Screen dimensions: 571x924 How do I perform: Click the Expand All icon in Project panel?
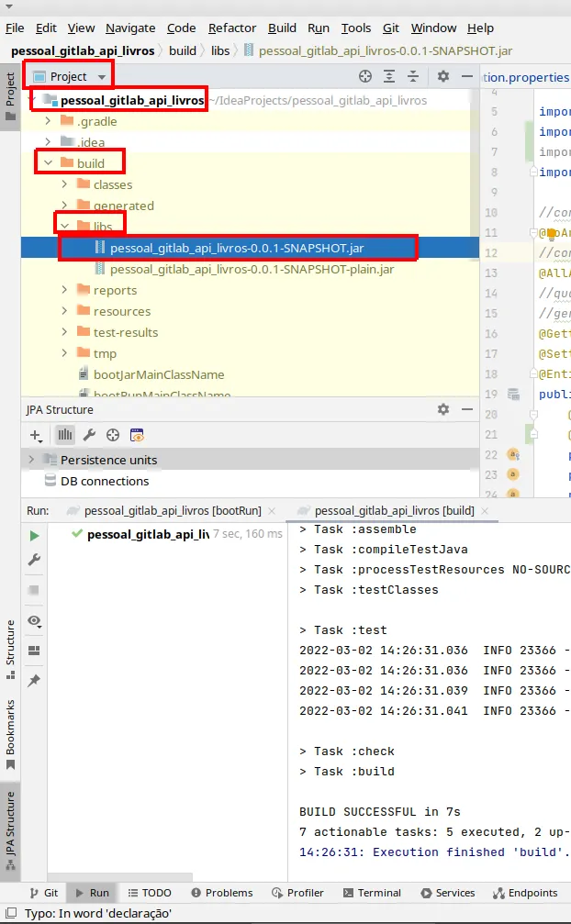click(389, 76)
